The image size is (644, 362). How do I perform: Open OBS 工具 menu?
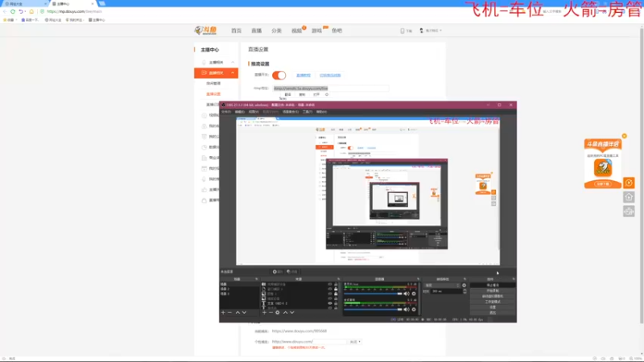point(308,112)
